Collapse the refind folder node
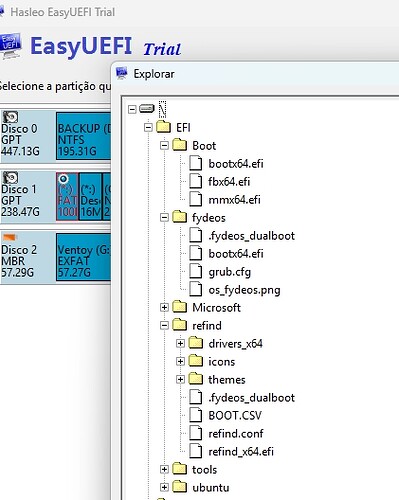This screenshot has width=399, height=500. click(x=164, y=325)
